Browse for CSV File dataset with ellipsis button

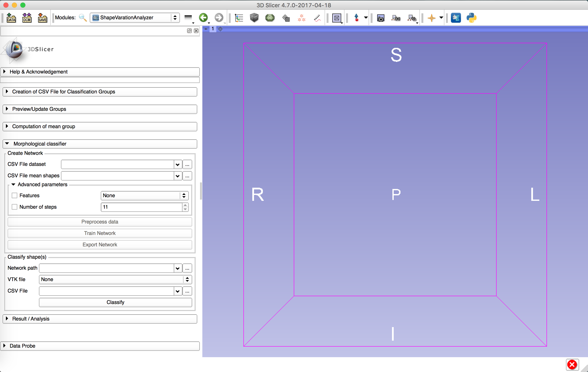(x=187, y=164)
